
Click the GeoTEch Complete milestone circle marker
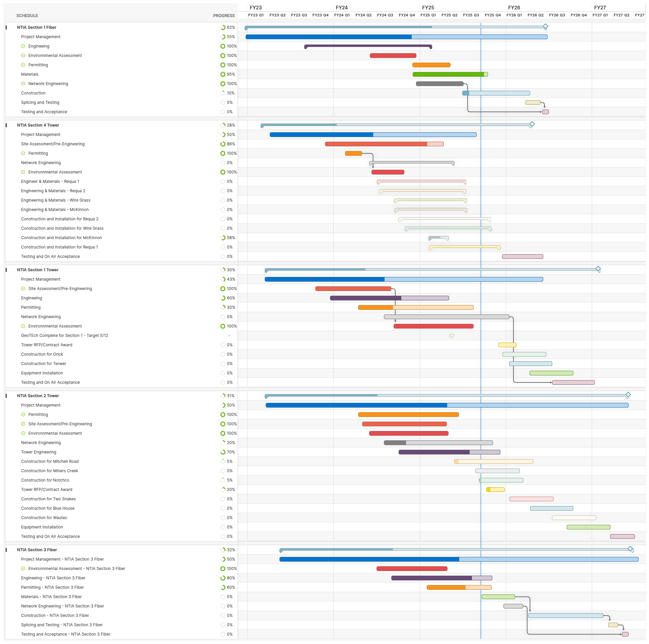[x=452, y=336]
